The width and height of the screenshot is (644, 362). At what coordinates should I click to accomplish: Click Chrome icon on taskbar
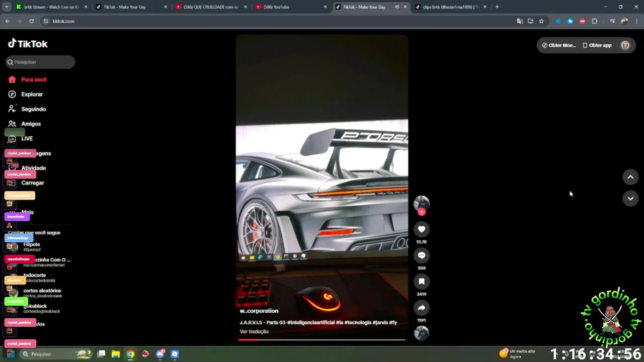coord(130,354)
